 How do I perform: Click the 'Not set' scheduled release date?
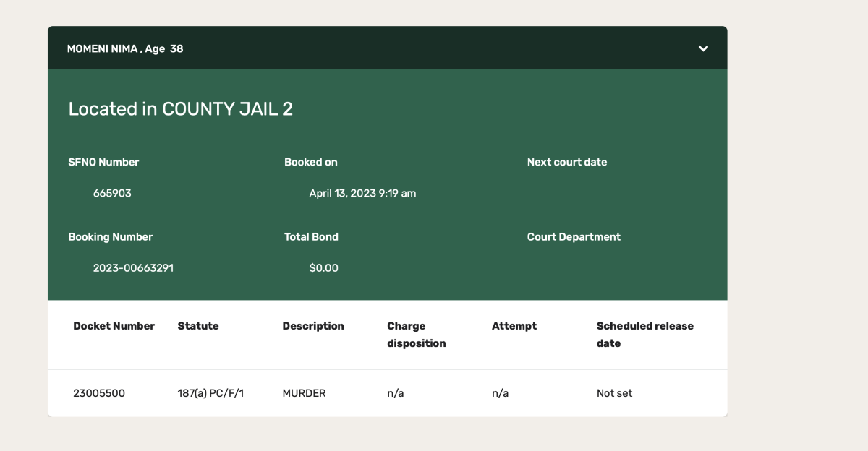[614, 392]
